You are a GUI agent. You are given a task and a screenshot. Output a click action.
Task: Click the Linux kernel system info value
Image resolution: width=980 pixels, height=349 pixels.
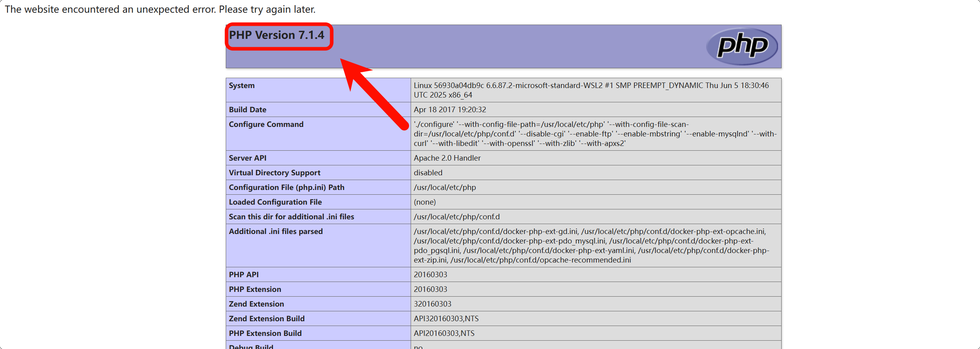click(591, 90)
